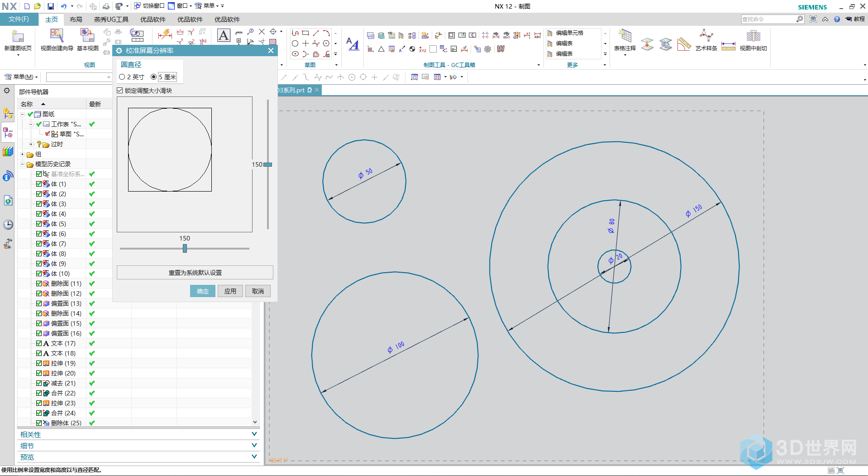The image size is (868, 476).
Task: Click 切换窗口 in the title toolbar
Action: tap(149, 6)
